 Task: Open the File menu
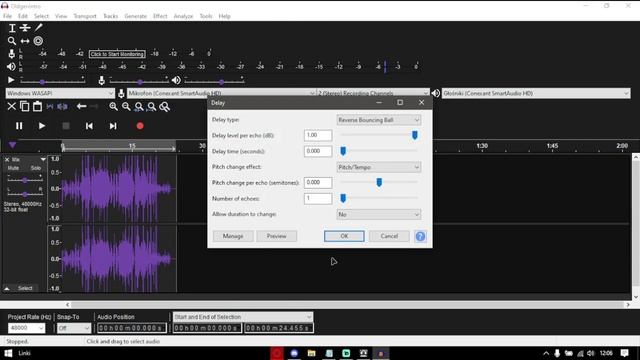pyautogui.click(x=7, y=16)
